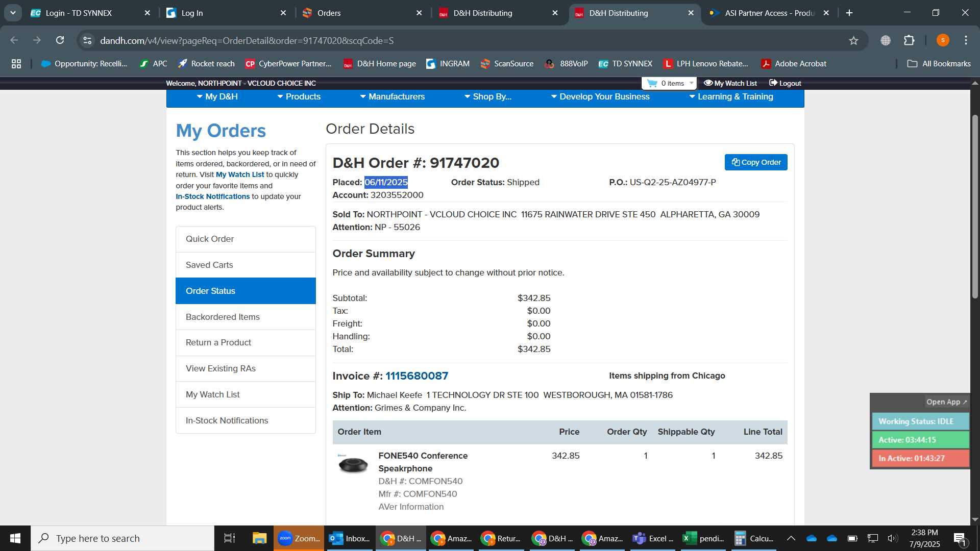
Task: Open the Zoom app from the taskbar
Action: coord(299,538)
